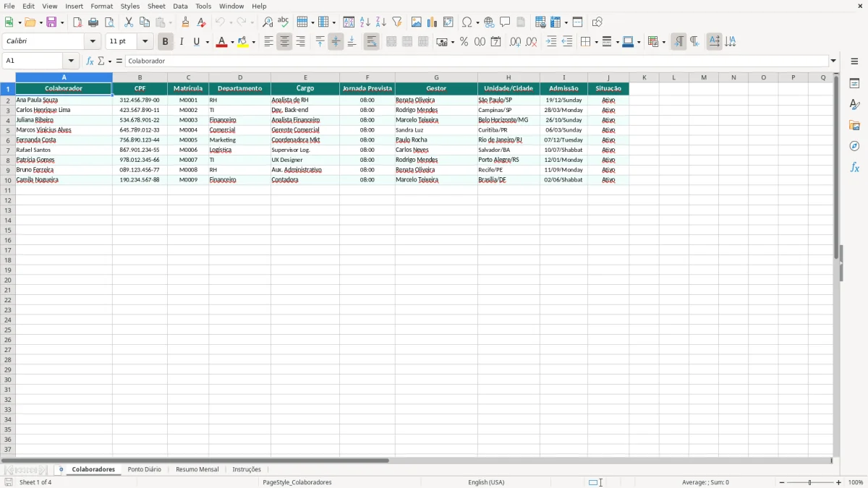868x488 pixels.
Task: Toggle Wrap Text button
Action: [371, 42]
